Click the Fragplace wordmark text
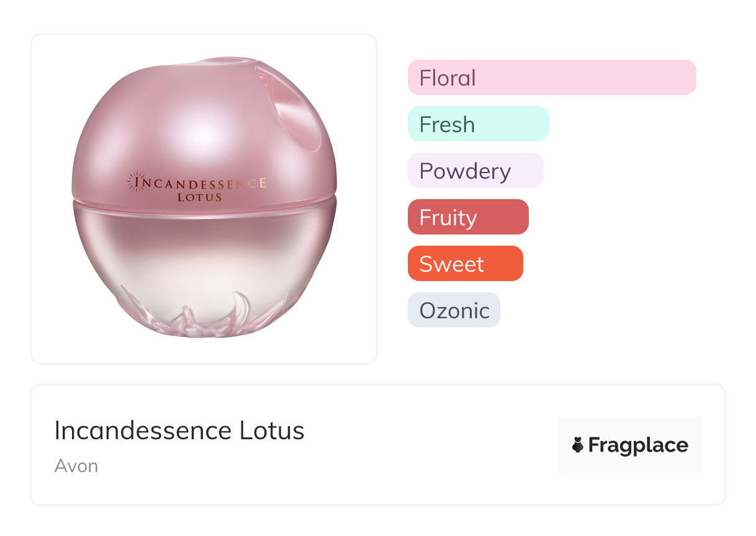756x536 pixels. click(638, 445)
